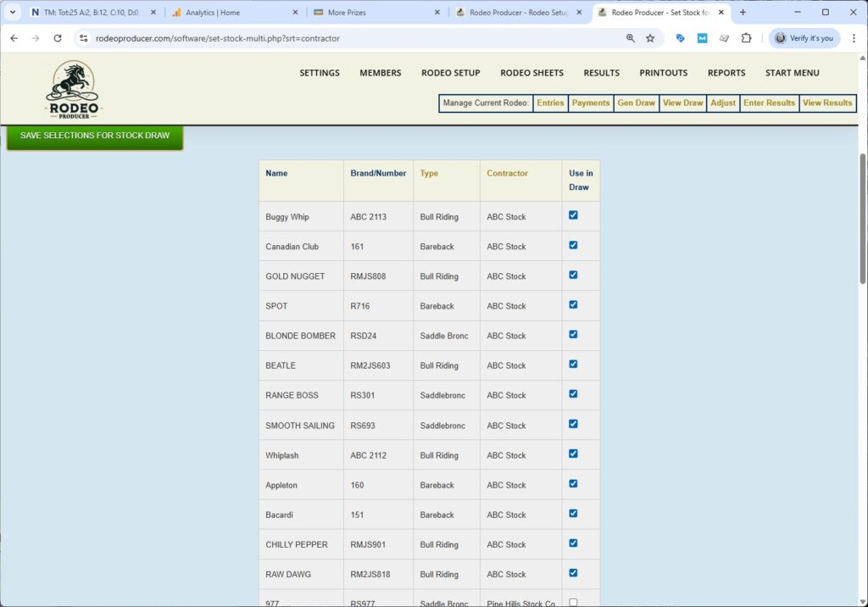This screenshot has width=868, height=607.
Task: Enable the 977 Saddle Bronc checkbox
Action: (571, 601)
